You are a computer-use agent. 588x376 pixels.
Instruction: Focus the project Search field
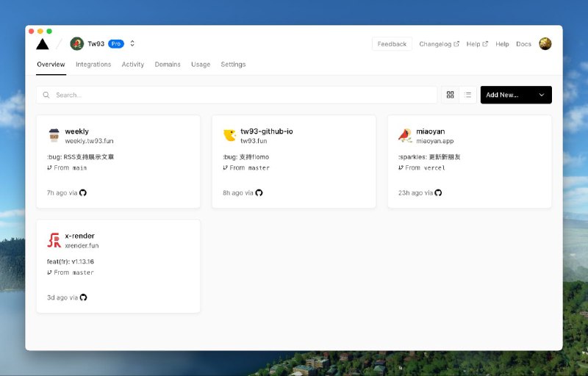237,95
